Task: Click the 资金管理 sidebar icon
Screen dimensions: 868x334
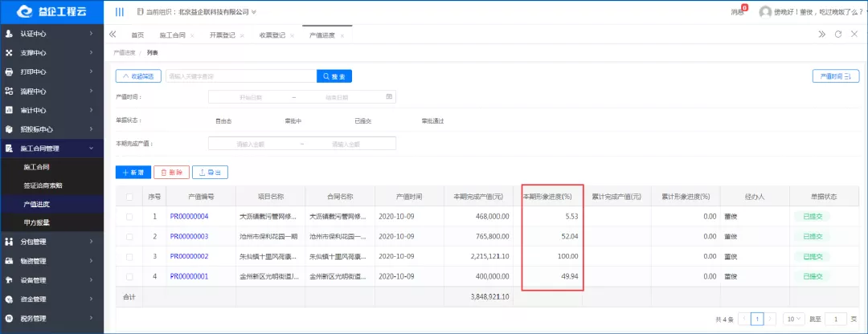Action: [9, 299]
